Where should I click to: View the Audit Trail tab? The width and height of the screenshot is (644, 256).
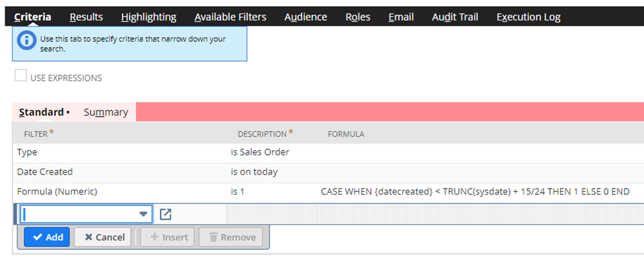point(455,17)
